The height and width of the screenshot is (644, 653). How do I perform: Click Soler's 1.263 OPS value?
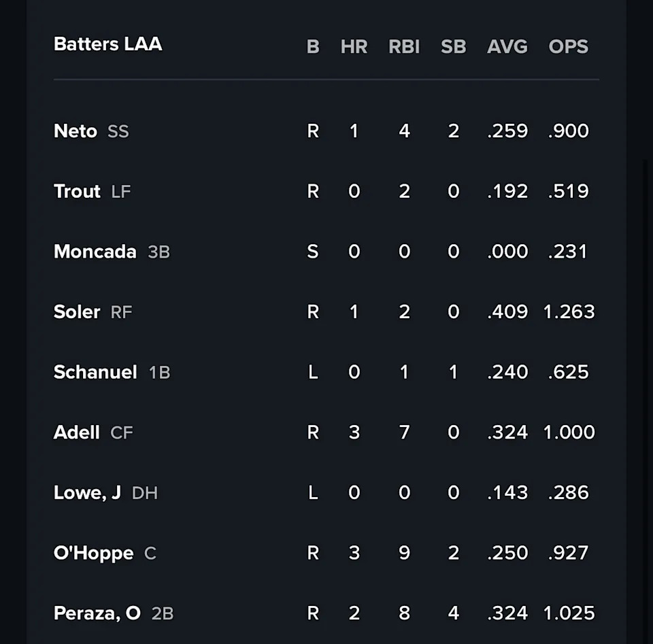click(569, 311)
